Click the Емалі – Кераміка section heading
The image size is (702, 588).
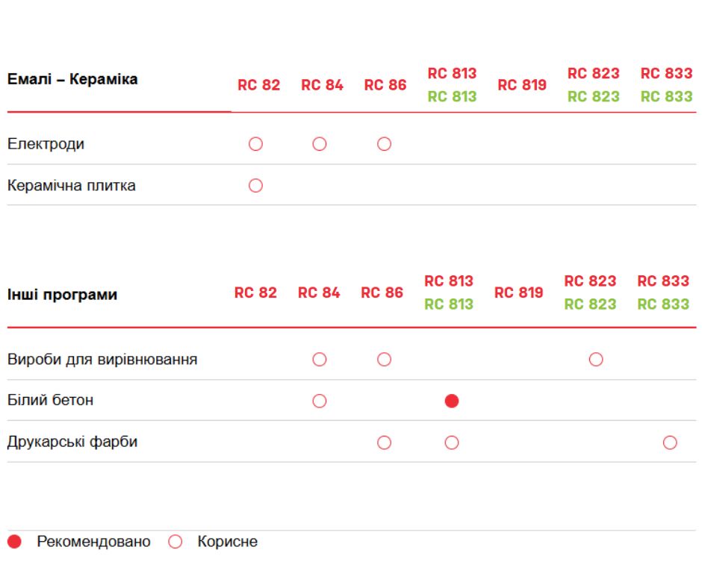72,79
